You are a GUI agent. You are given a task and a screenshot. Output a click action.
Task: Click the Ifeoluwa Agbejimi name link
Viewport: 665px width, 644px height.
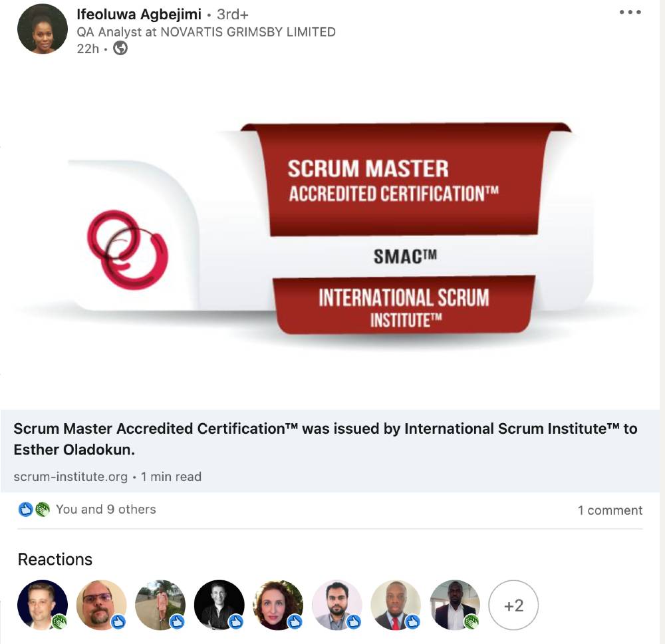tap(139, 15)
